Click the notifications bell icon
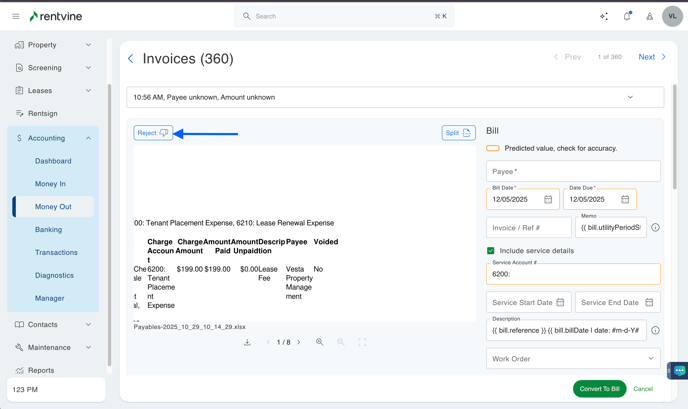688x409 pixels. point(627,16)
